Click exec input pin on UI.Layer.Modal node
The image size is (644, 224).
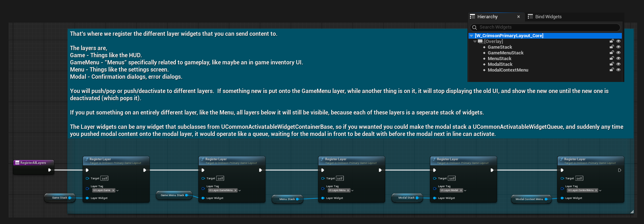point(435,170)
